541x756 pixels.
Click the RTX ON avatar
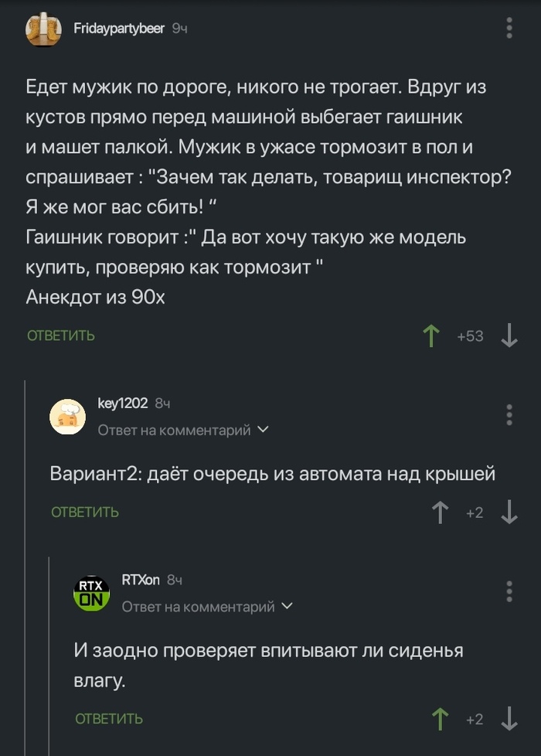pos(91,593)
